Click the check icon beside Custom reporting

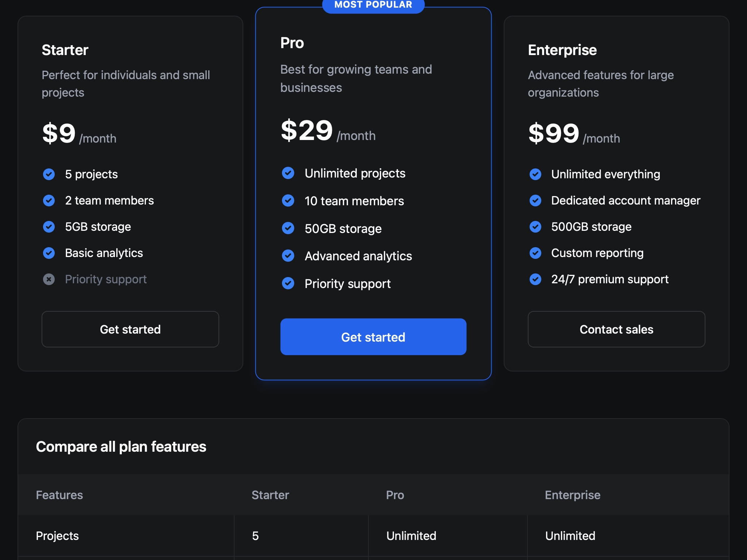pyautogui.click(x=535, y=253)
